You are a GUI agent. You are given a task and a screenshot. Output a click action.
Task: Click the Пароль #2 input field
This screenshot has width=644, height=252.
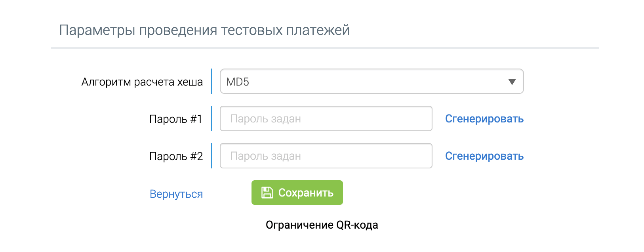click(x=326, y=156)
